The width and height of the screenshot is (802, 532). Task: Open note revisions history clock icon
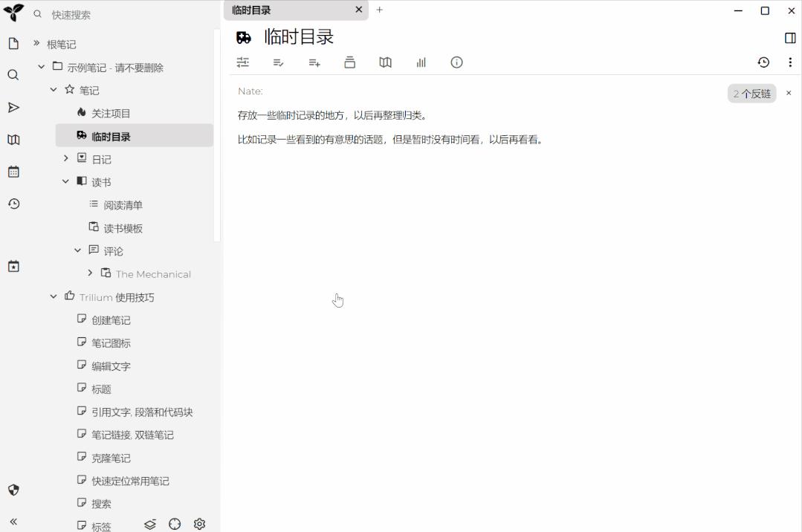(763, 62)
